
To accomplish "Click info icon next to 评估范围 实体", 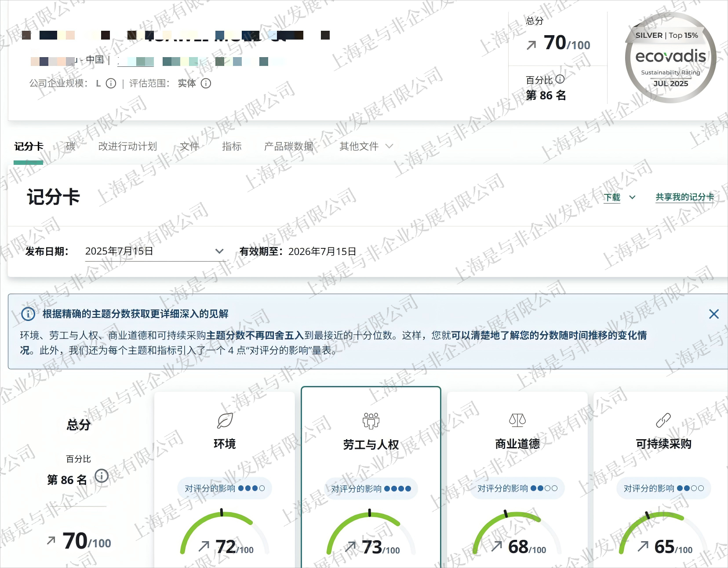I will (x=206, y=84).
